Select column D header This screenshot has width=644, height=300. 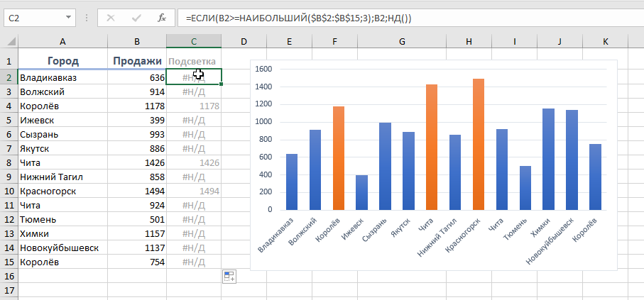[x=244, y=41]
